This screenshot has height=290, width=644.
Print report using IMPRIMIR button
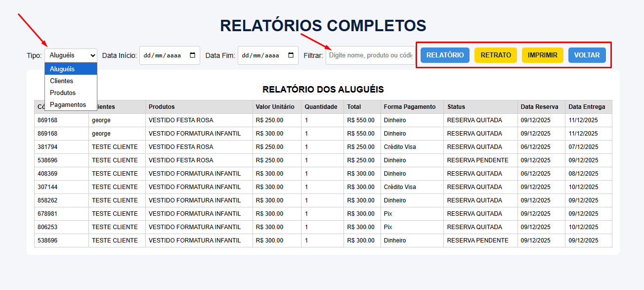pyautogui.click(x=543, y=55)
